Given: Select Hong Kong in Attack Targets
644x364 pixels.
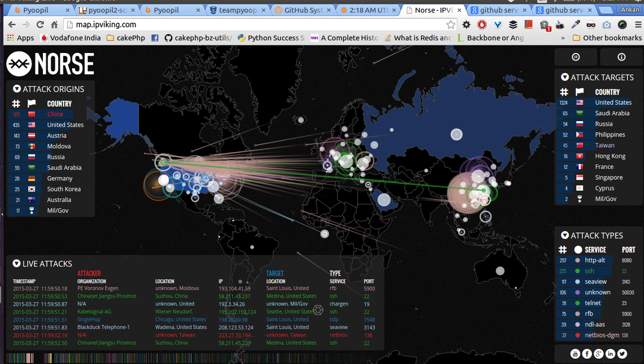Looking at the screenshot, I should coord(598,156).
